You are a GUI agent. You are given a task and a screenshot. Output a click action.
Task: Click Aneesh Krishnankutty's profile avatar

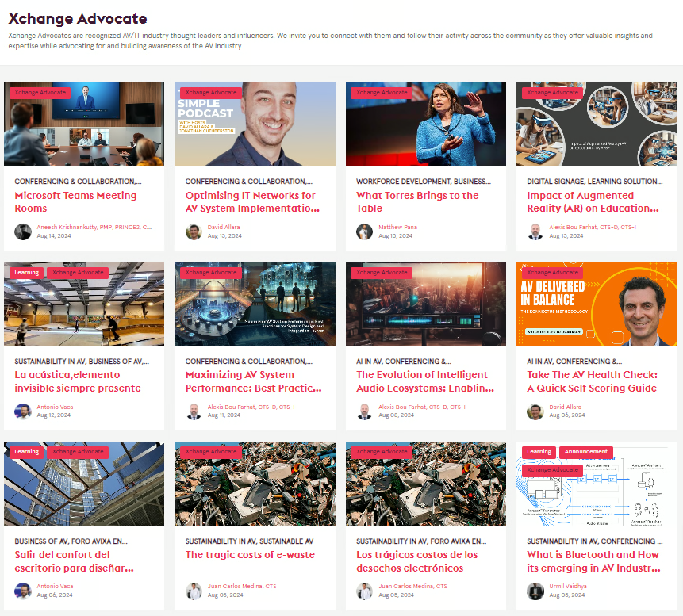[23, 231]
